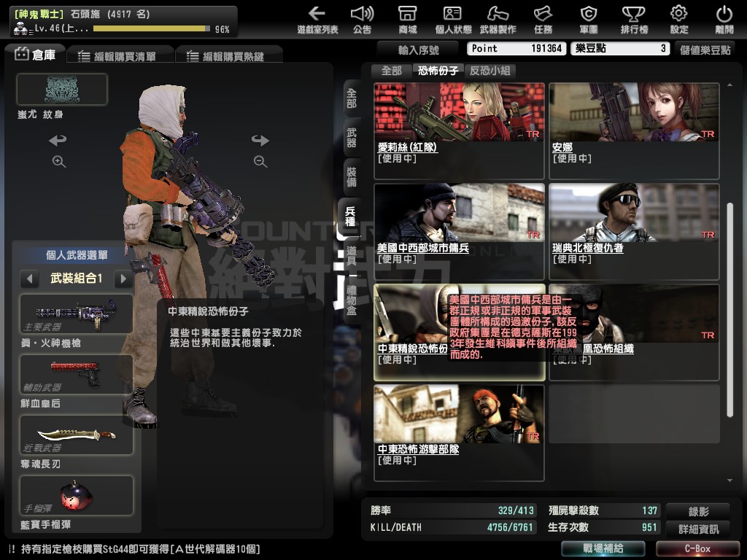Image resolution: width=747 pixels, height=560 pixels.
Task: Open the vertical 武器 category tab
Action: pyautogui.click(x=352, y=138)
